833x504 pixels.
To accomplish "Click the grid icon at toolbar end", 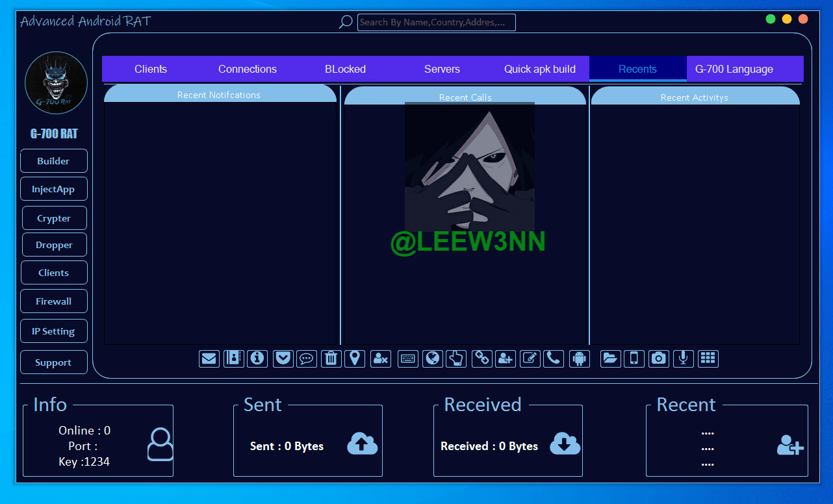I will click(x=708, y=359).
